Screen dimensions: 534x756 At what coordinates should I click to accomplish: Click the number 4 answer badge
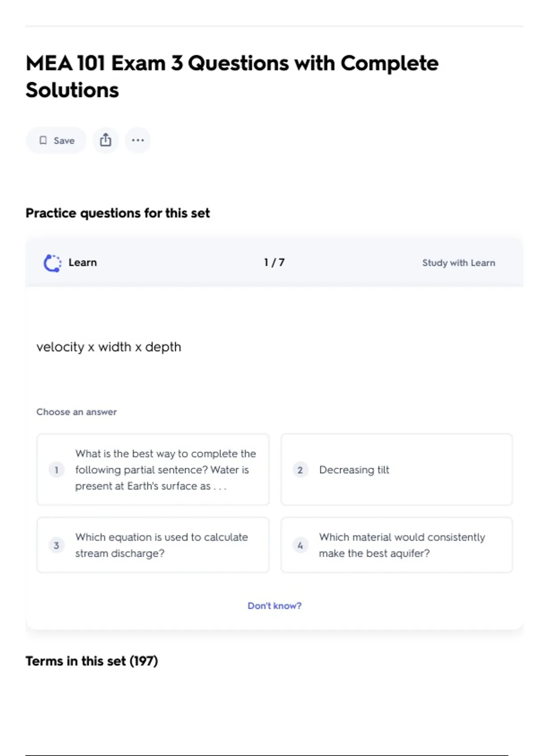[300, 545]
